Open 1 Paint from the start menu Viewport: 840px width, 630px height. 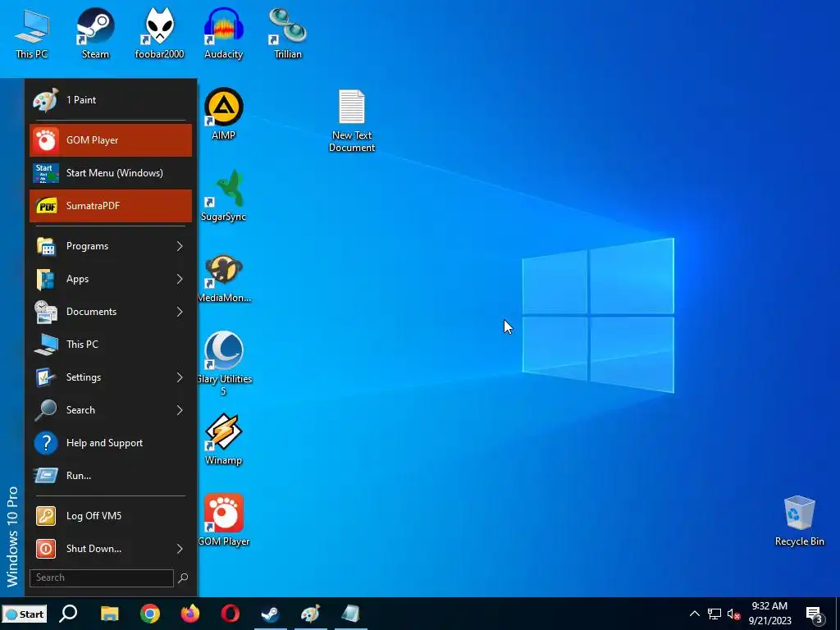pos(111,100)
